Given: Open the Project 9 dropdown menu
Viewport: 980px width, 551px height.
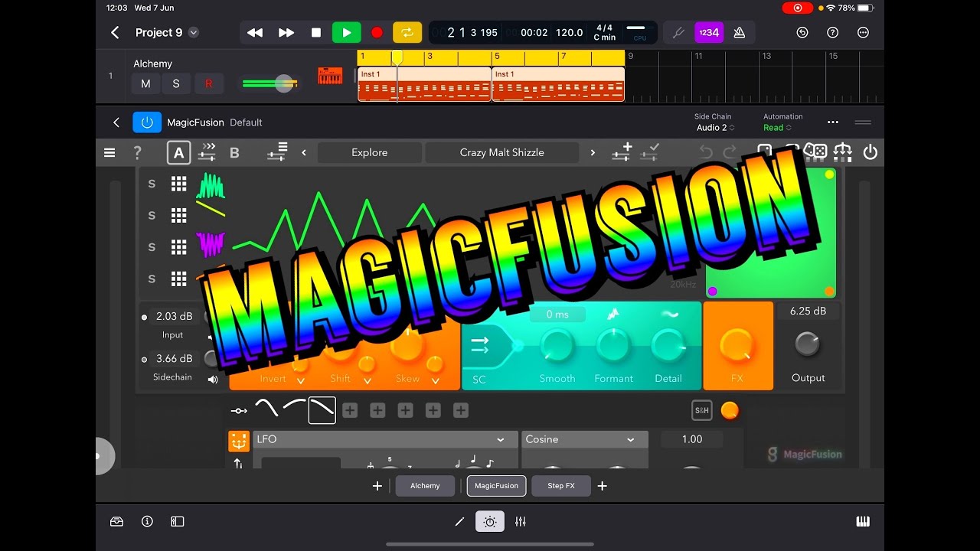Looking at the screenshot, I should (x=194, y=32).
